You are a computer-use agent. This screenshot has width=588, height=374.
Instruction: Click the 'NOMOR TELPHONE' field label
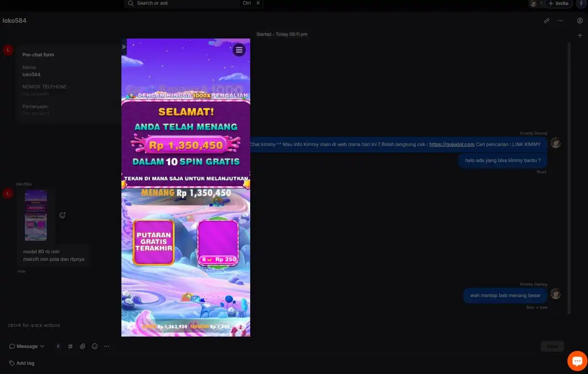coord(46,87)
